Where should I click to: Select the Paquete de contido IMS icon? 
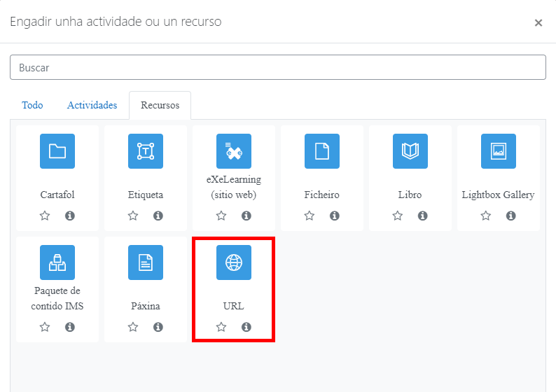[57, 262]
